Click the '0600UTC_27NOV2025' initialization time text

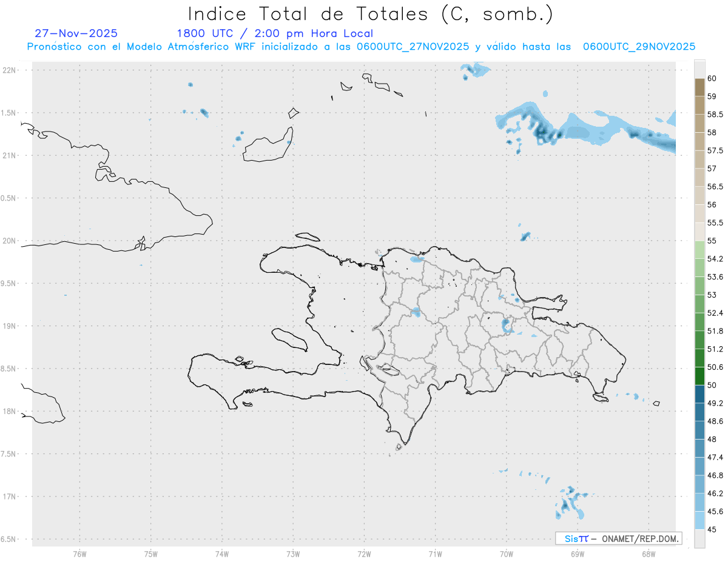point(413,47)
